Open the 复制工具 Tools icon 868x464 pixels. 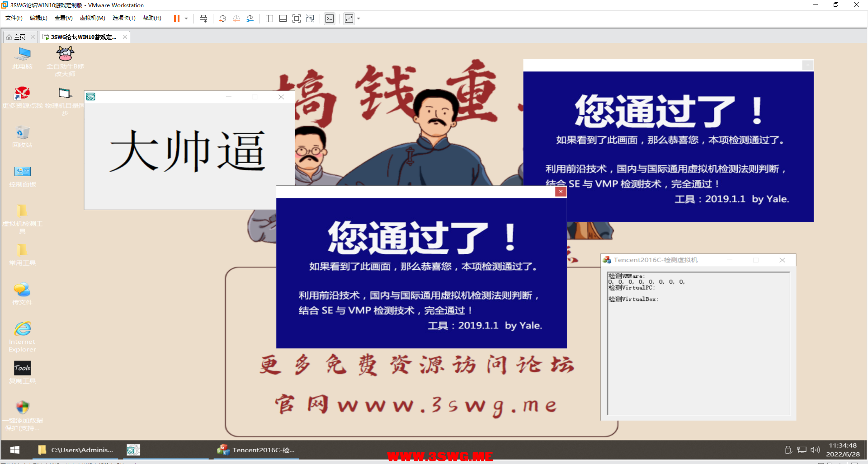click(x=22, y=372)
